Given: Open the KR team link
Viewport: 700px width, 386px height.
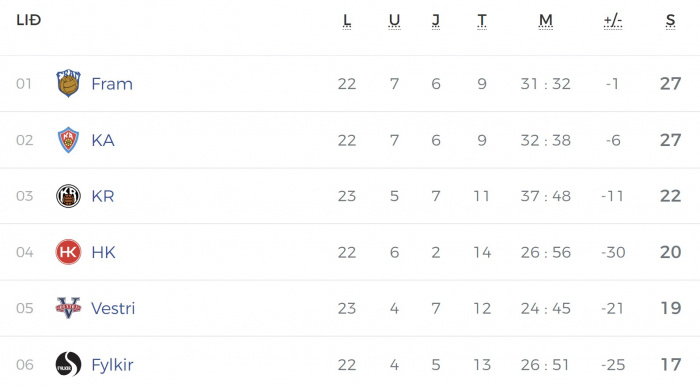Looking at the screenshot, I should (x=103, y=196).
